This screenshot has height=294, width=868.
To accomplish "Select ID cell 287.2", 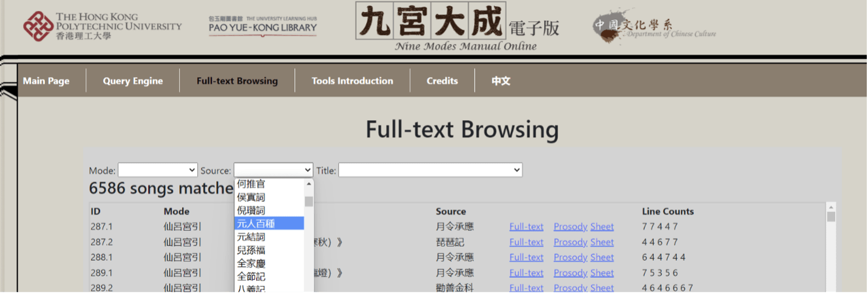I will (x=102, y=242).
